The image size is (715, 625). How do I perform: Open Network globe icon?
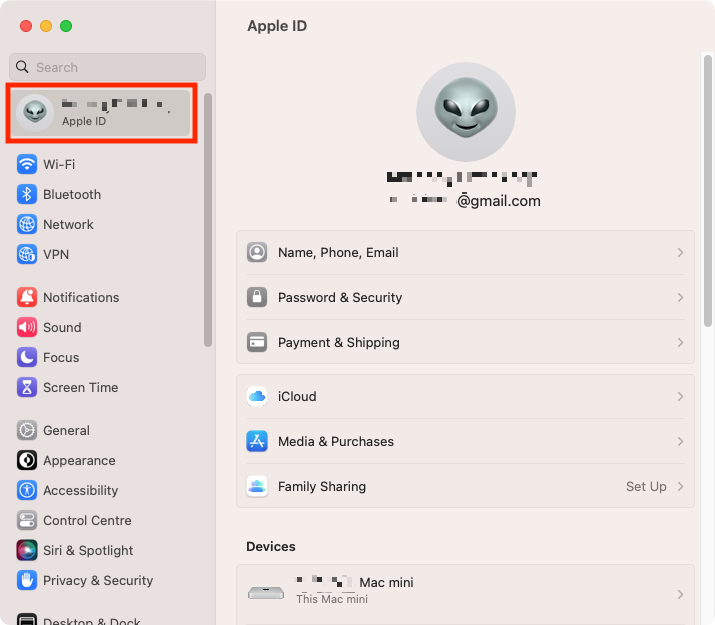[27, 224]
